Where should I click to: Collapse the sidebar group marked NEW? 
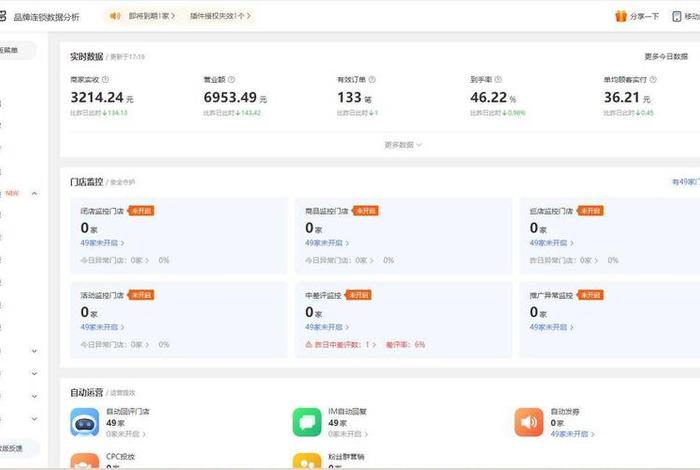[34, 193]
